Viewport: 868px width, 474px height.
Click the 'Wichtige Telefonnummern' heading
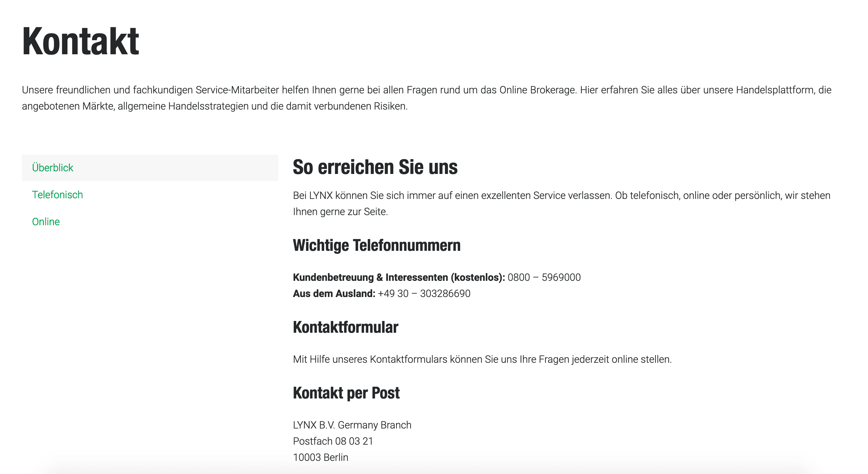376,245
